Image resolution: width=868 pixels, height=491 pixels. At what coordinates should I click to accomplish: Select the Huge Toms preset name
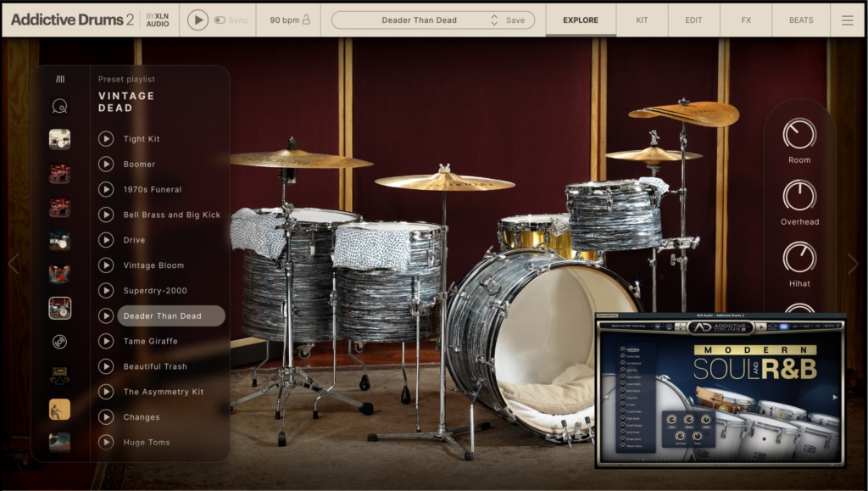146,442
